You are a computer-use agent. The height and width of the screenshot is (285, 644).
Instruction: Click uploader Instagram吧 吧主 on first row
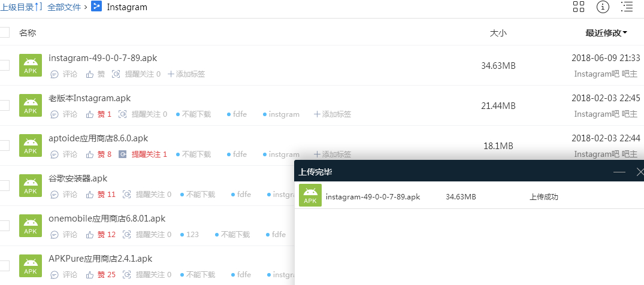click(606, 74)
